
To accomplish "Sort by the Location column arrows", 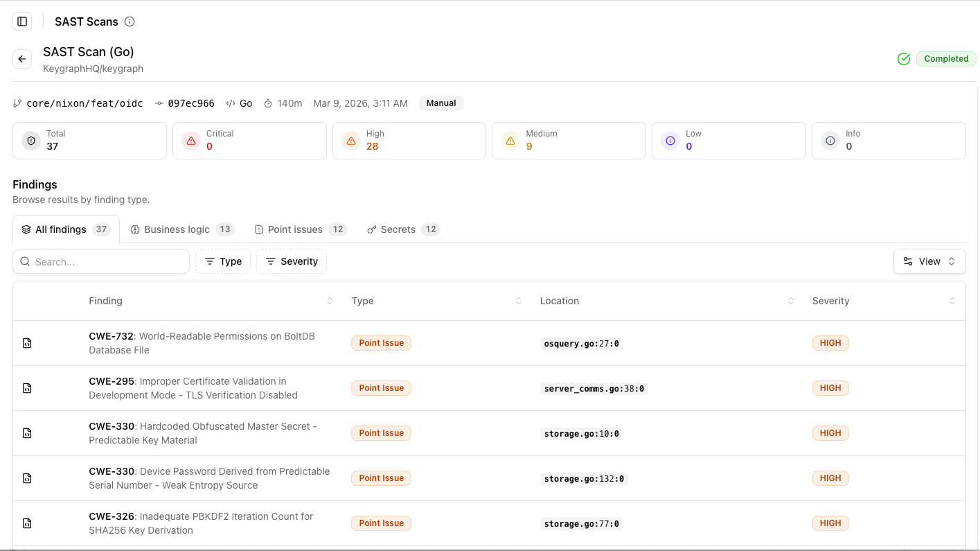I will [791, 301].
